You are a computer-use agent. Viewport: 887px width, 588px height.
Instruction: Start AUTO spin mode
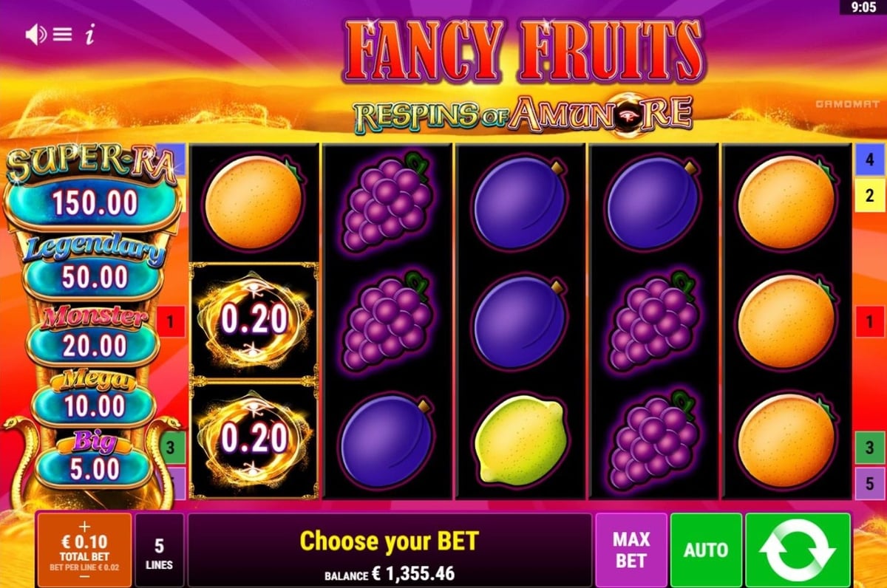[x=706, y=550]
